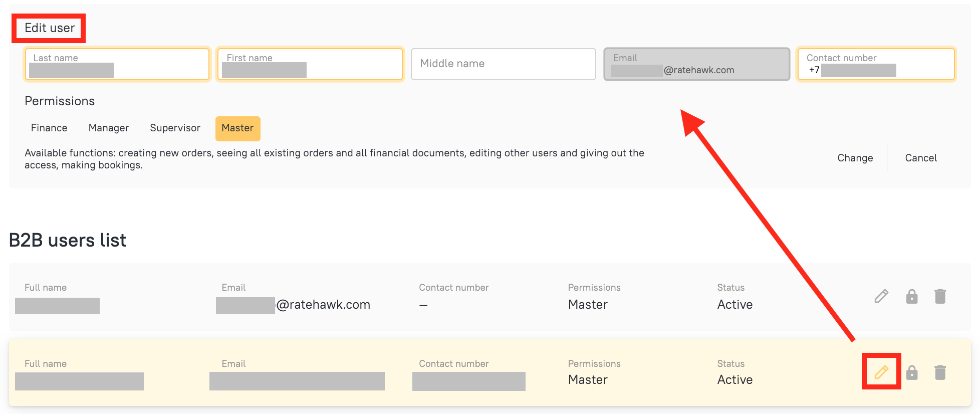Click the disabled Email field
The image size is (980, 414).
[x=696, y=64]
